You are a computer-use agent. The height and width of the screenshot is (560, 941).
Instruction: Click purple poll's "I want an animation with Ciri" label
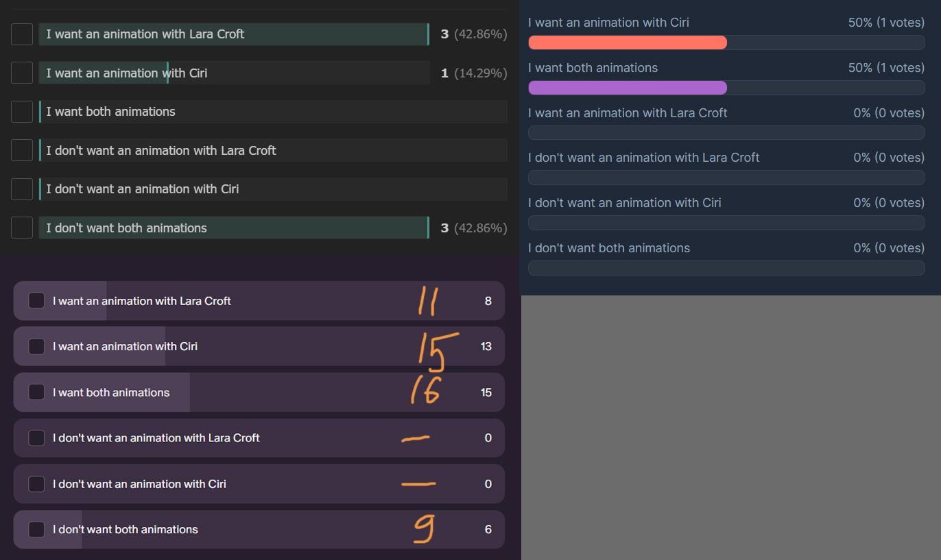(x=126, y=346)
